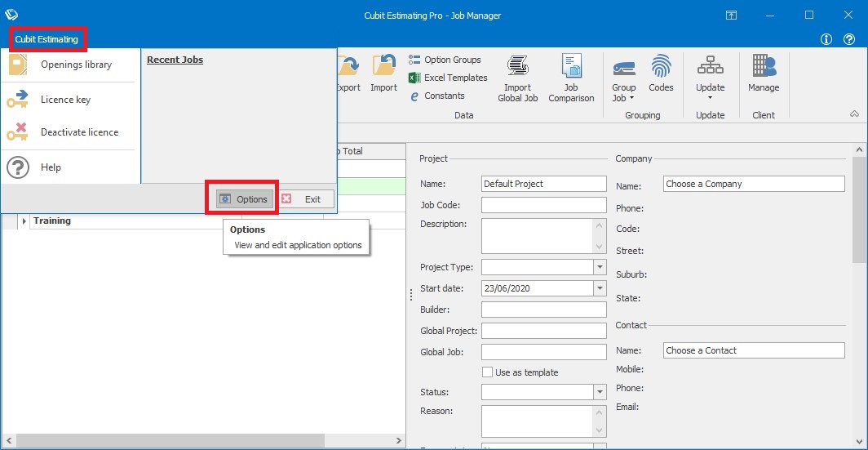Select Openings library from the menu
Viewport: 868px width, 450px height.
click(76, 65)
